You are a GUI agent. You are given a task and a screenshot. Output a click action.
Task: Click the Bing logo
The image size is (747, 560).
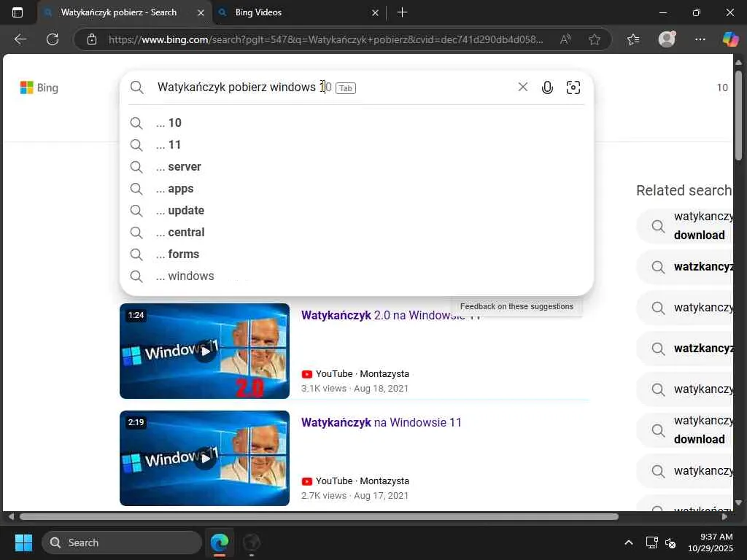point(39,87)
